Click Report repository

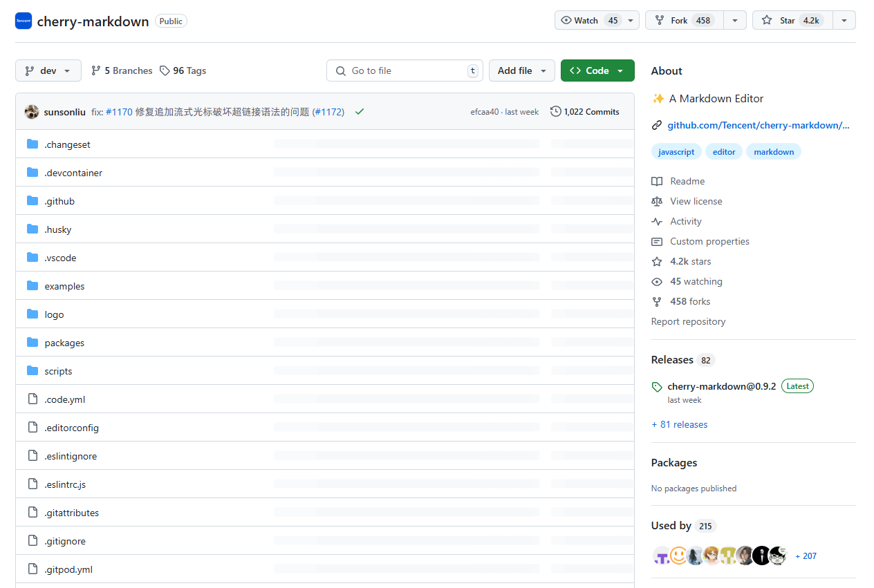[x=689, y=321]
